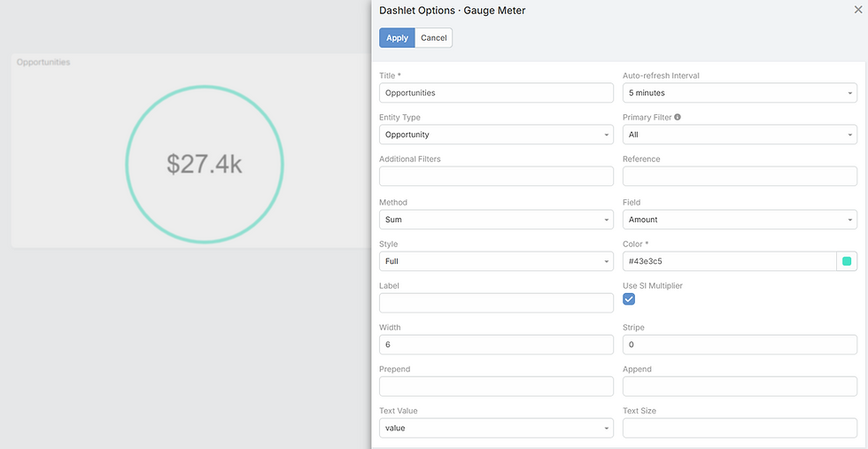This screenshot has width=868, height=449.
Task: Open the teal color picker swatch
Action: pos(847,261)
